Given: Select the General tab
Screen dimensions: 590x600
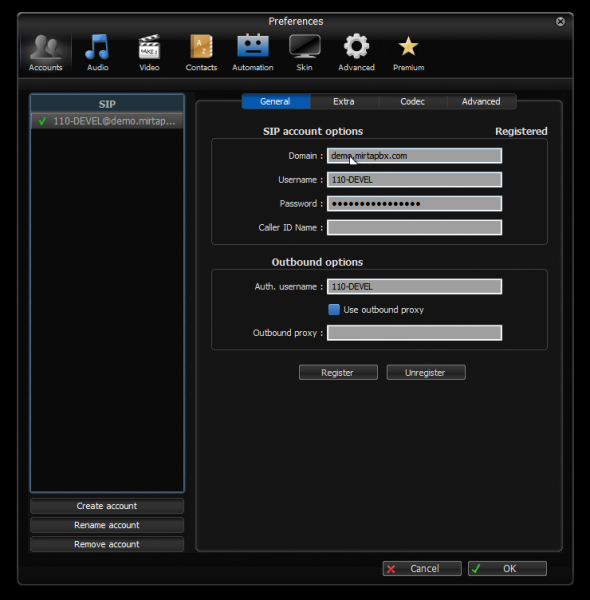Looking at the screenshot, I should click(x=275, y=101).
